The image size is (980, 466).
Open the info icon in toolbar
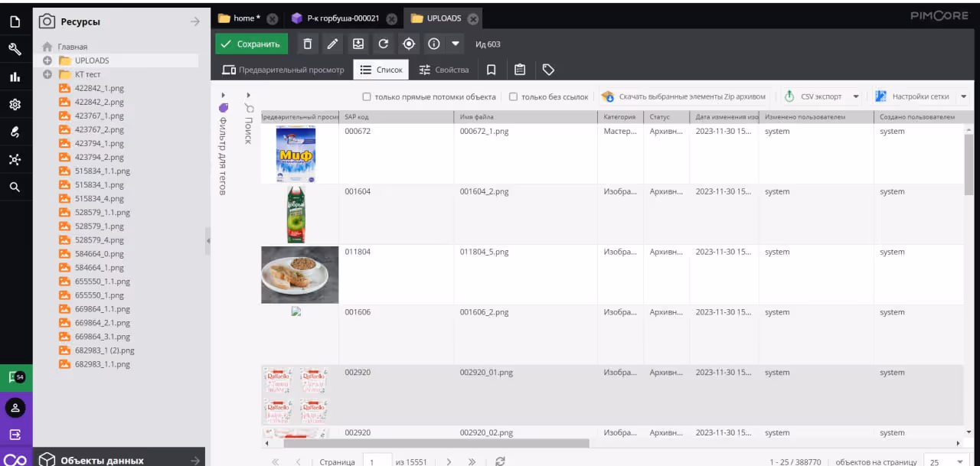click(433, 44)
